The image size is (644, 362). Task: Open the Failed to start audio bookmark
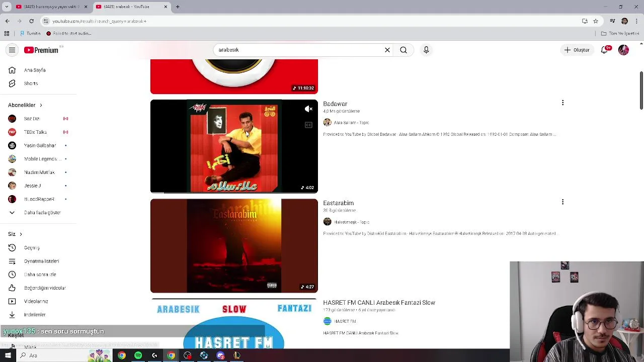tap(69, 34)
